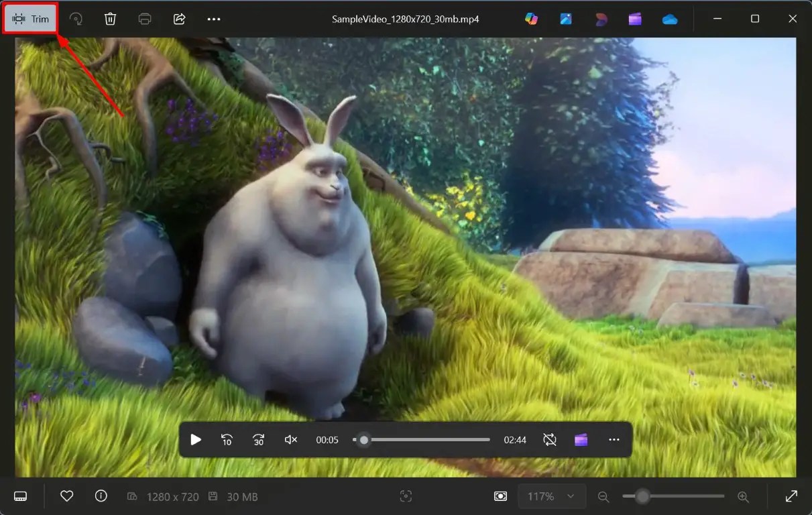
Task: Open the Photos picture icon in title bar
Action: pyautogui.click(x=566, y=19)
